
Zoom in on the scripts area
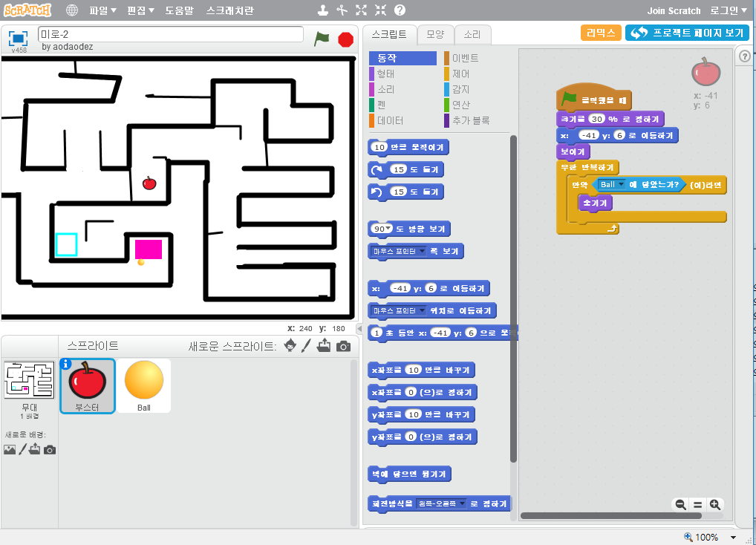[714, 504]
